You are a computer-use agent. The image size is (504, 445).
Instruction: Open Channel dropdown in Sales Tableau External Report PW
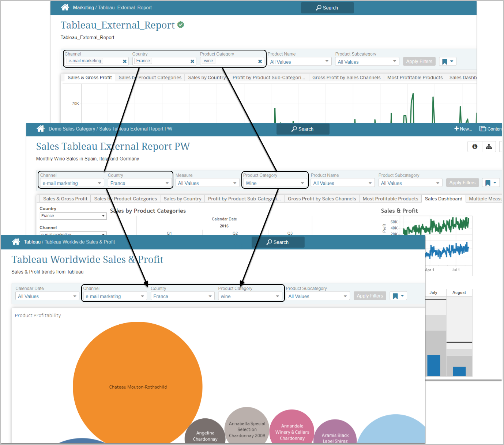(72, 183)
